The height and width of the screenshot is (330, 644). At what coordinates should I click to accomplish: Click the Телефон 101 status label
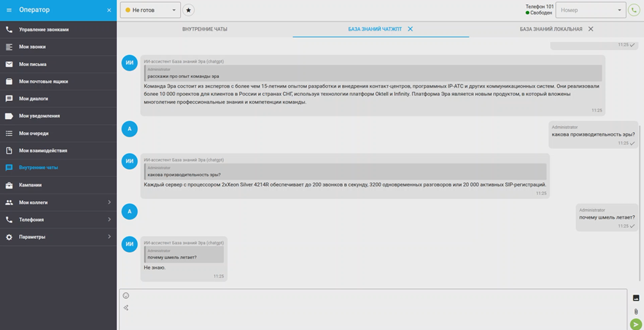pyautogui.click(x=539, y=6)
